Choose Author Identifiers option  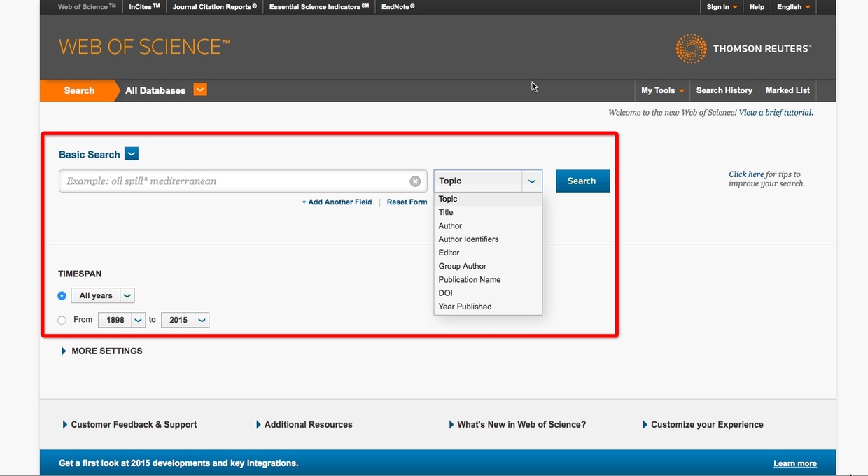pos(488,239)
